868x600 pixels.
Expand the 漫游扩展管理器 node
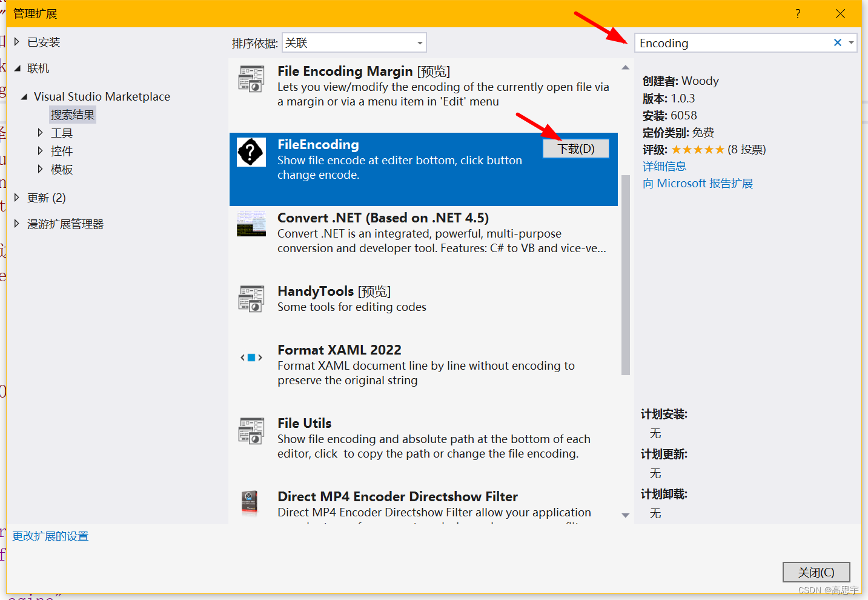point(17,224)
